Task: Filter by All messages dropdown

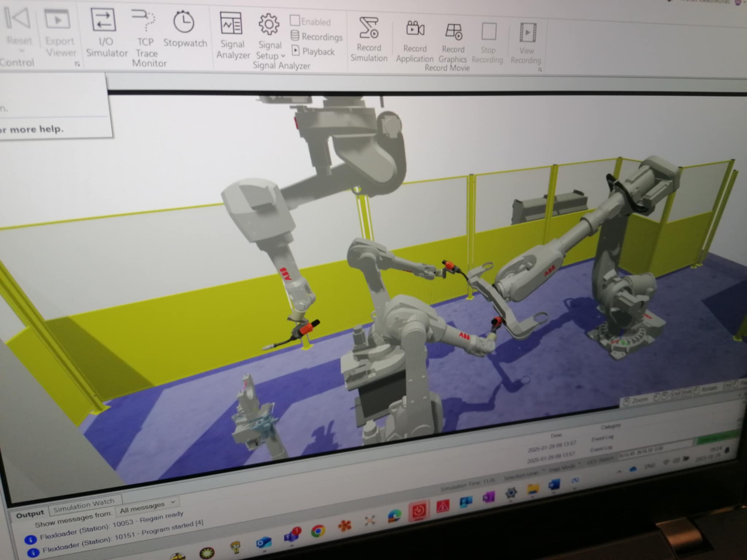Action: point(148,504)
